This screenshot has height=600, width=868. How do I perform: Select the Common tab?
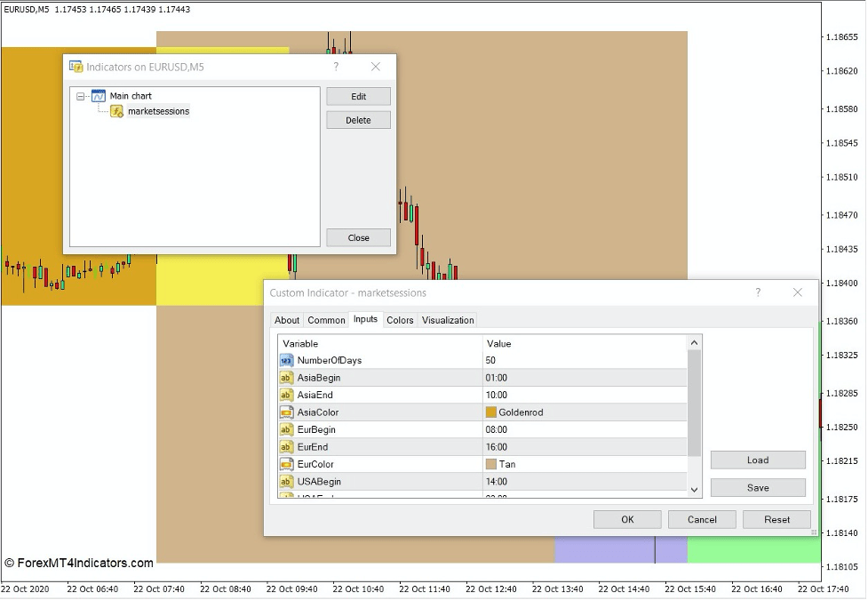pos(326,320)
